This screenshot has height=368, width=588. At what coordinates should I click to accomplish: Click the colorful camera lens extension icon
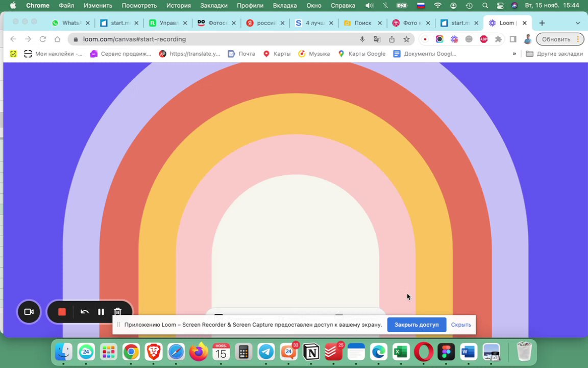[x=439, y=39]
